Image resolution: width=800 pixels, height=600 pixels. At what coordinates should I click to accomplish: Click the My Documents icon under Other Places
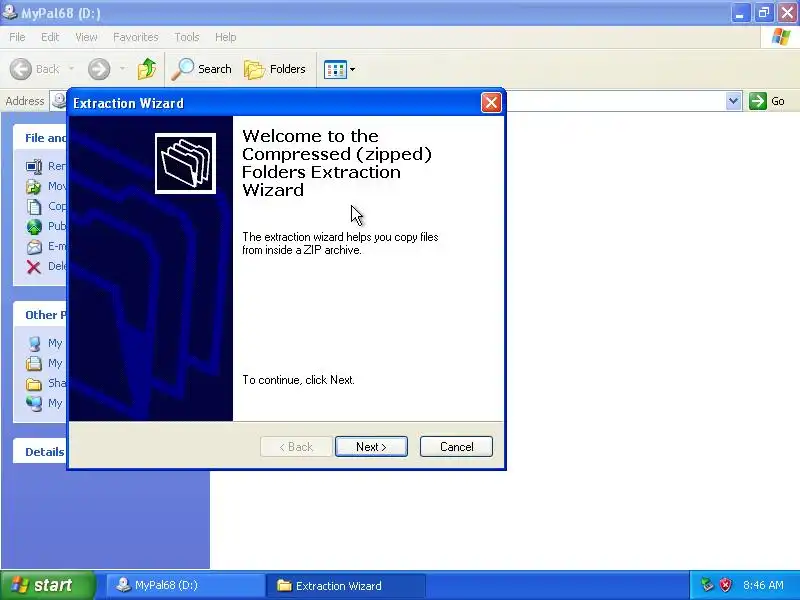coord(34,363)
